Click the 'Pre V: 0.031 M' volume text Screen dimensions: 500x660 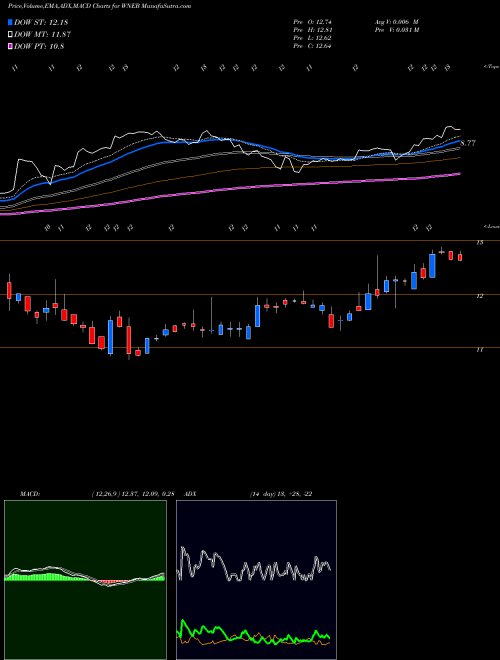tap(396, 30)
